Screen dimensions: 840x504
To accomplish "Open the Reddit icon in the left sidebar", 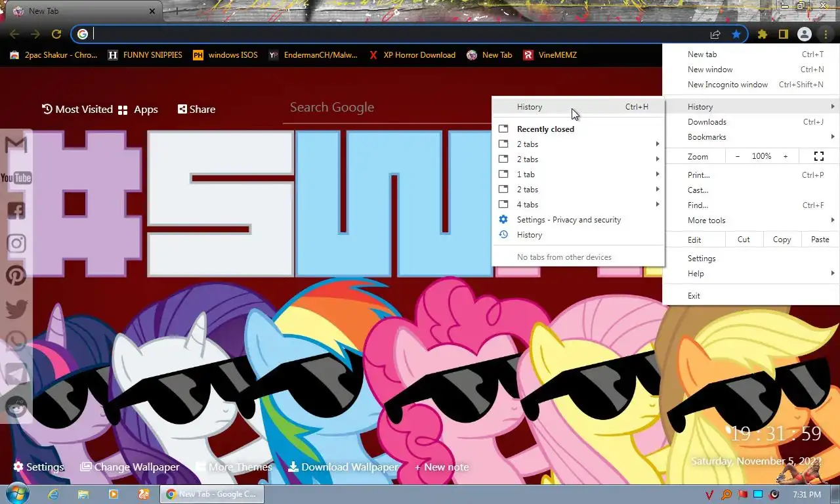I will point(16,407).
